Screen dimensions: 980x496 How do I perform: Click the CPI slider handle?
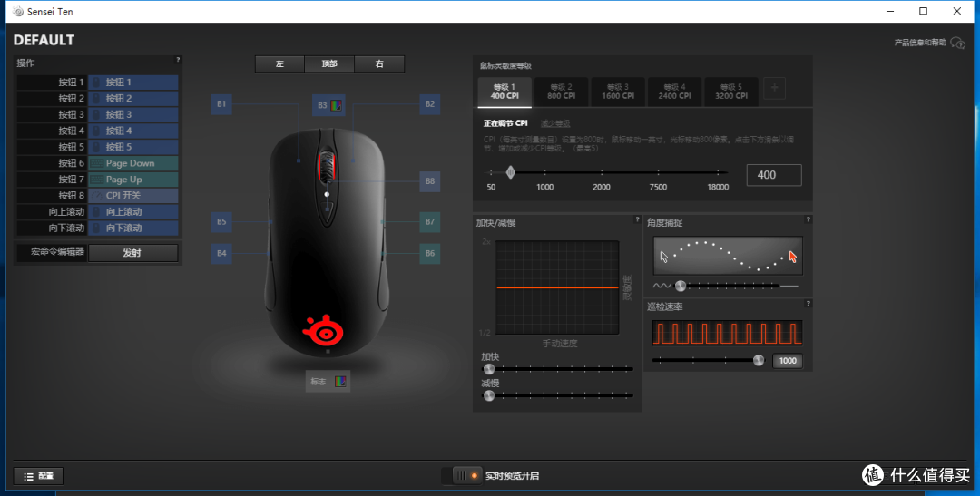click(x=511, y=172)
